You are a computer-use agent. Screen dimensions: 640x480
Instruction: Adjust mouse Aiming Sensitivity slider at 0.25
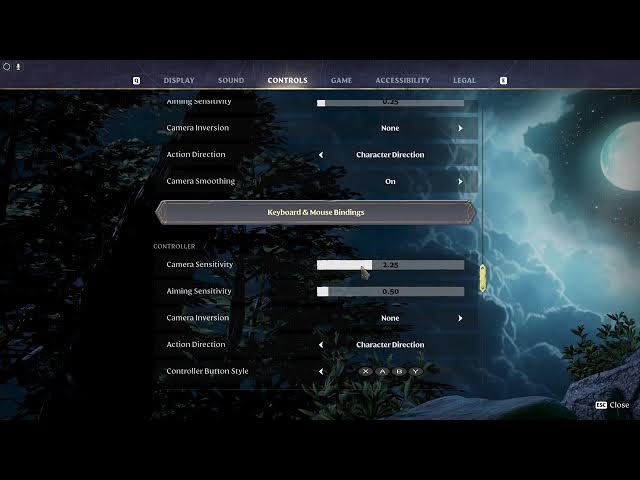click(390, 102)
